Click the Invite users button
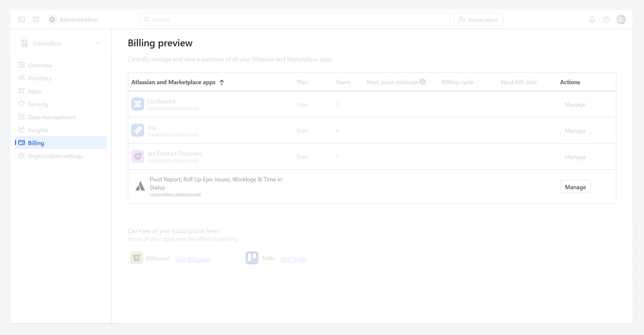The height and width of the screenshot is (335, 644). coord(478,20)
